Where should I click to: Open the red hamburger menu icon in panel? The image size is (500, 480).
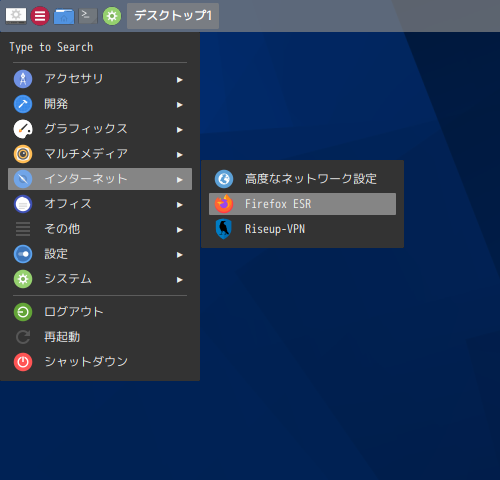coord(40,16)
